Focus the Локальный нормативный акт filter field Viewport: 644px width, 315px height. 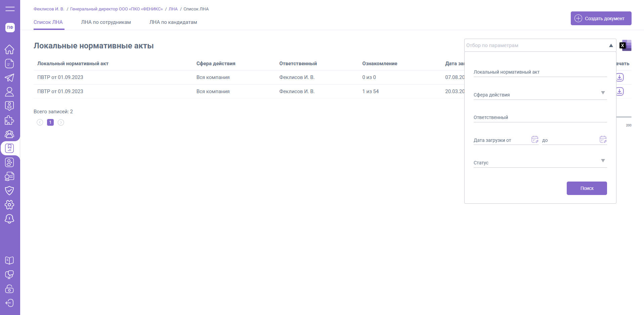[540, 72]
